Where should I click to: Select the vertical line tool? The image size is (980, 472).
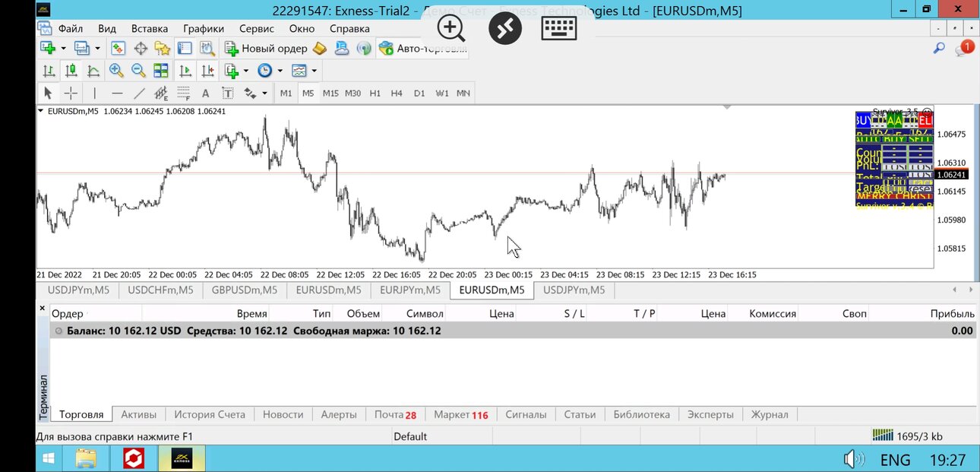point(94,93)
